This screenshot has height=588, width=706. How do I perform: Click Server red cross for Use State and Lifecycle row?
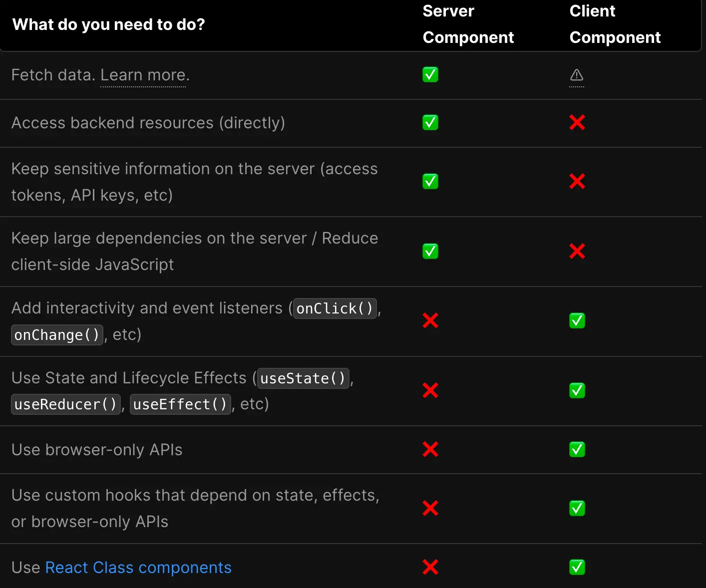[430, 390]
